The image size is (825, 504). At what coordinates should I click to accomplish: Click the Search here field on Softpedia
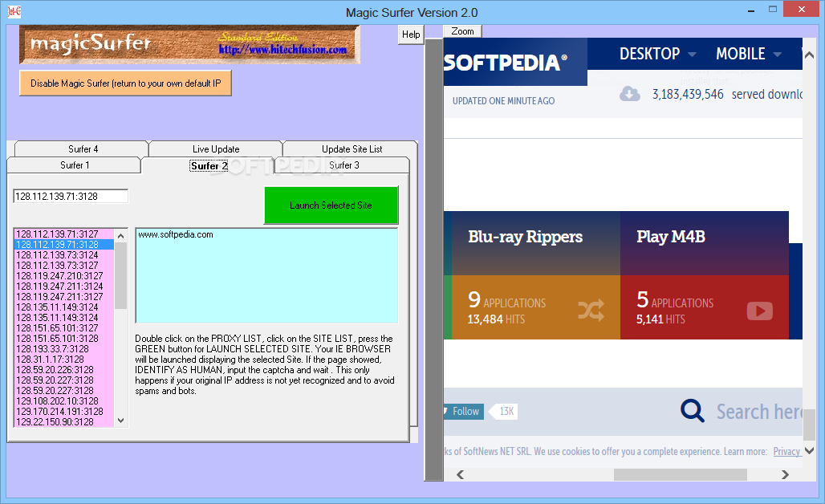(758, 412)
